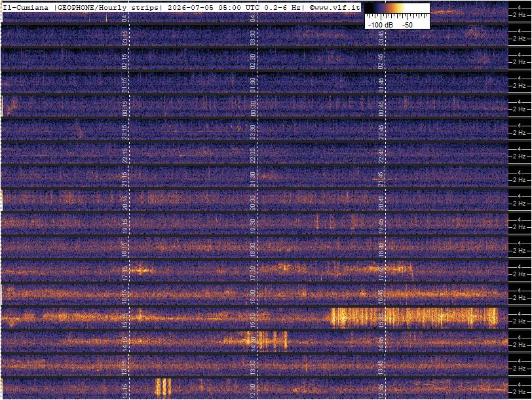Click the "00:15" time label

click(124, 108)
